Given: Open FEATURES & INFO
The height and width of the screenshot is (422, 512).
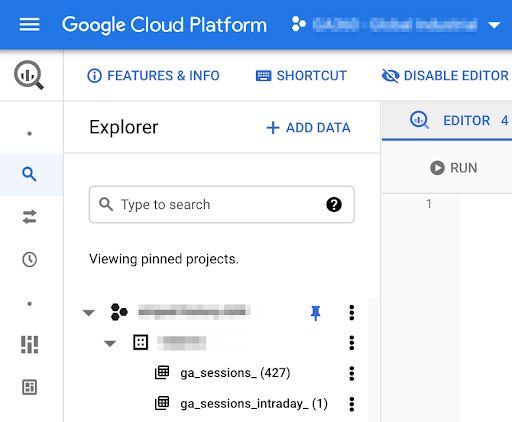Looking at the screenshot, I should click(x=153, y=76).
